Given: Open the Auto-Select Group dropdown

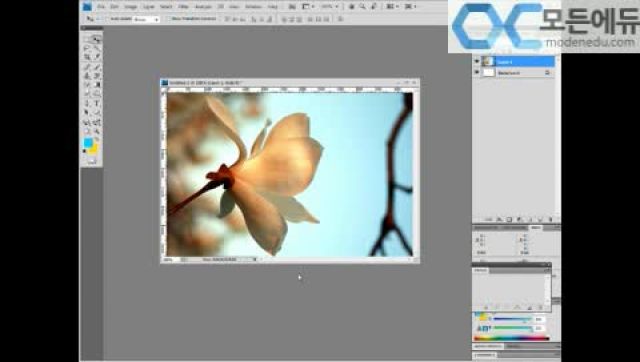Looking at the screenshot, I should [x=146, y=19].
